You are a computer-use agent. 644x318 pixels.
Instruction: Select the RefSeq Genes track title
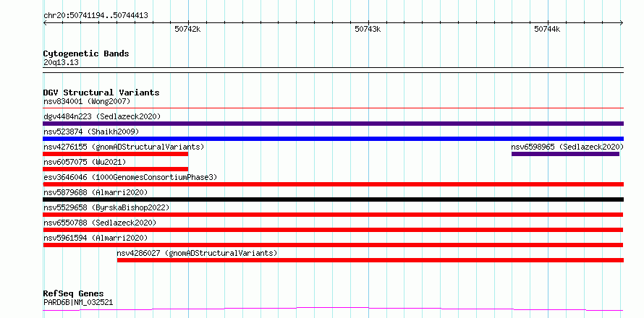click(x=73, y=293)
